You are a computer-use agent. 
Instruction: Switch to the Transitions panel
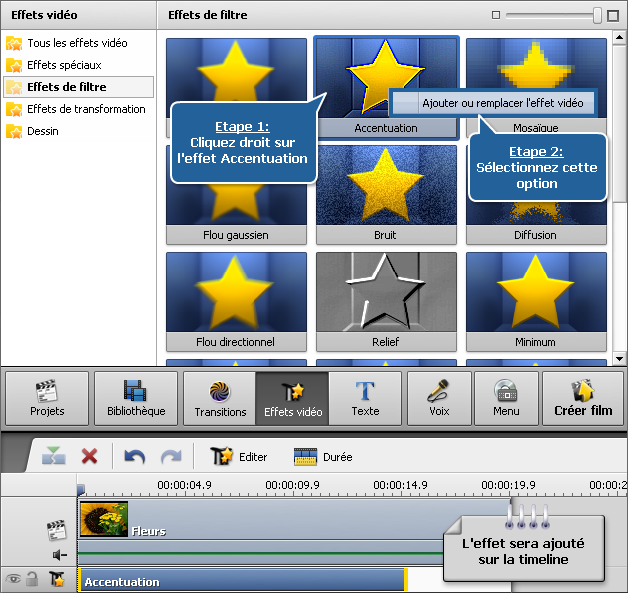(220, 398)
